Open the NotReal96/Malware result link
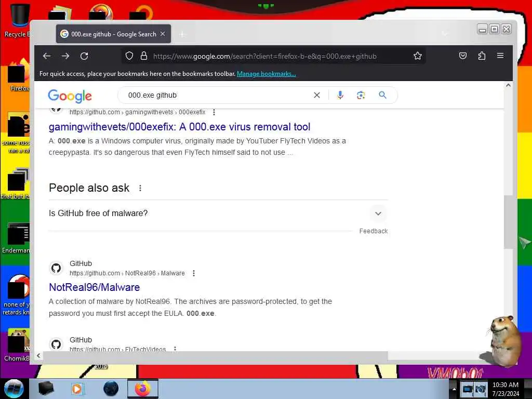This screenshot has height=399, width=532. tap(95, 287)
